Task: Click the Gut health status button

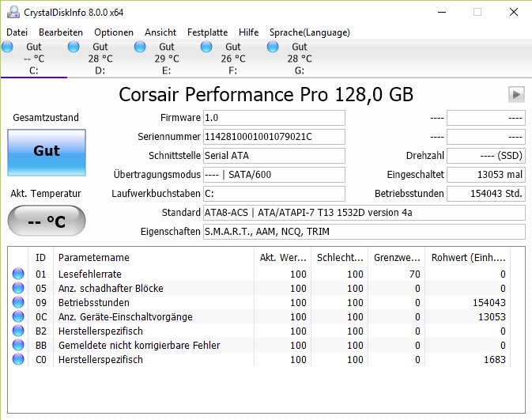Action: tap(47, 153)
